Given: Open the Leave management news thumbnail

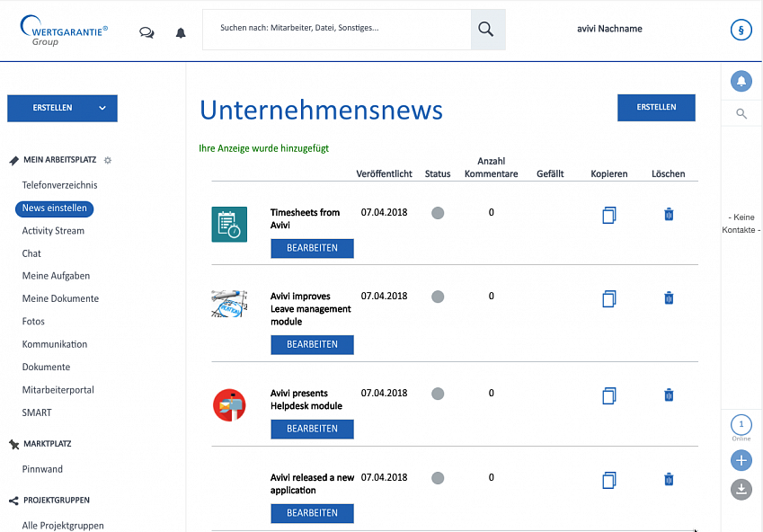Looking at the screenshot, I should point(229,304).
